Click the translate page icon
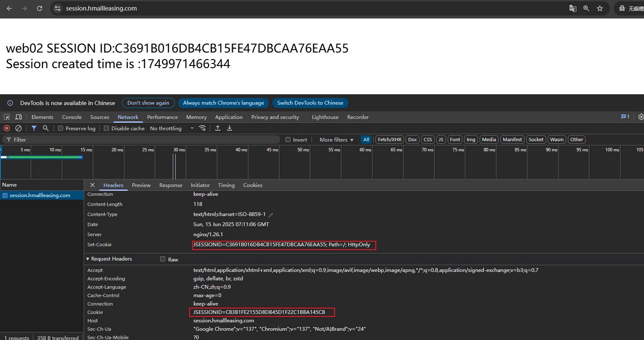Image resolution: width=644 pixels, height=340 pixels. 573,8
